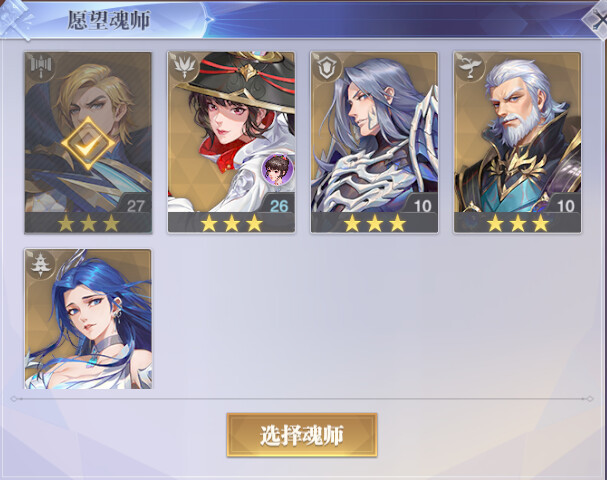This screenshot has height=480, width=607.
Task: Click the plant sprout class icon on elder card
Action: (x=470, y=67)
